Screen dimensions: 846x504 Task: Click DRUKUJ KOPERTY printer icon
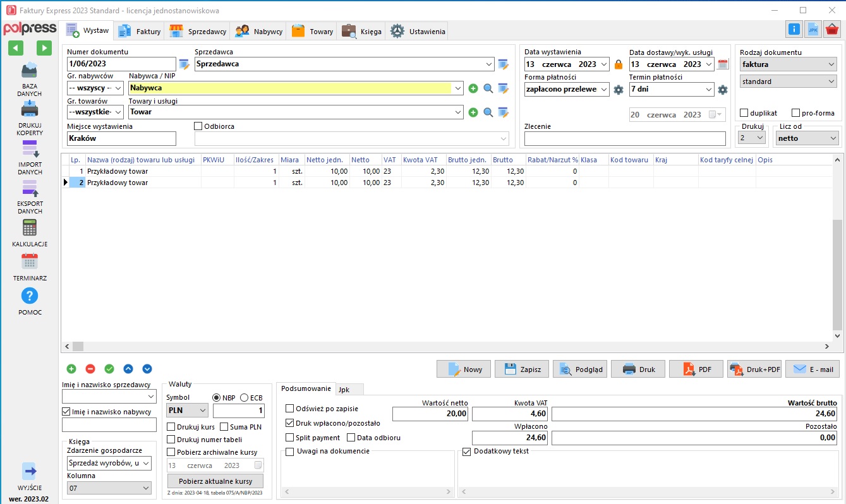point(29,110)
